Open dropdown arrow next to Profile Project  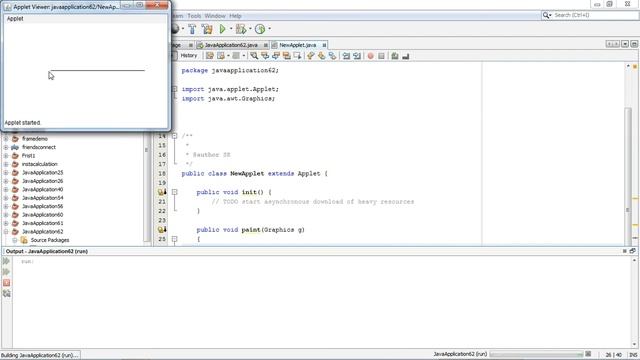269,29
